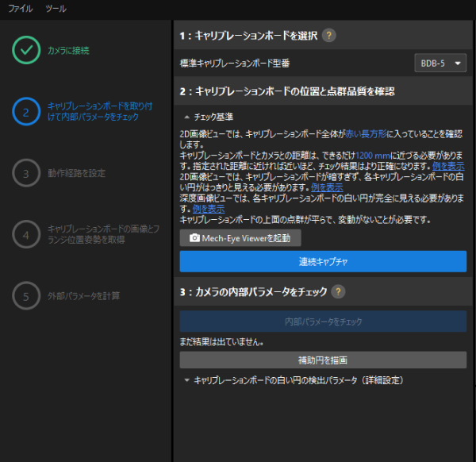Open the BDB-5 board model dropdown

click(440, 64)
